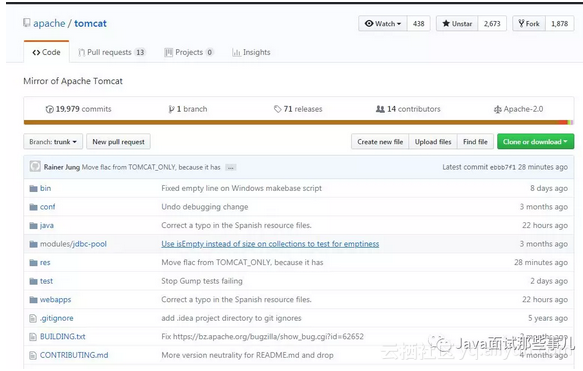Screen dimensions: 583x371
Task: Click the language breakdown color bar
Action: [299, 122]
